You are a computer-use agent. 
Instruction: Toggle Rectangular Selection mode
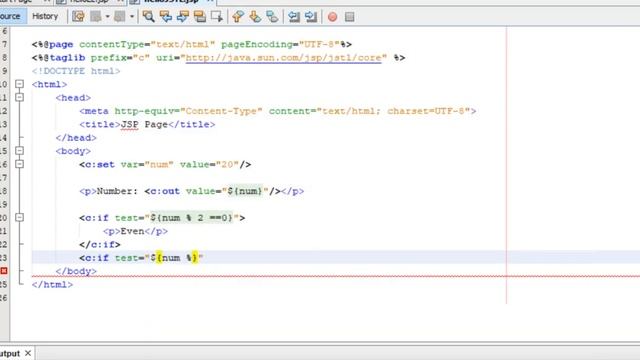[217, 16]
